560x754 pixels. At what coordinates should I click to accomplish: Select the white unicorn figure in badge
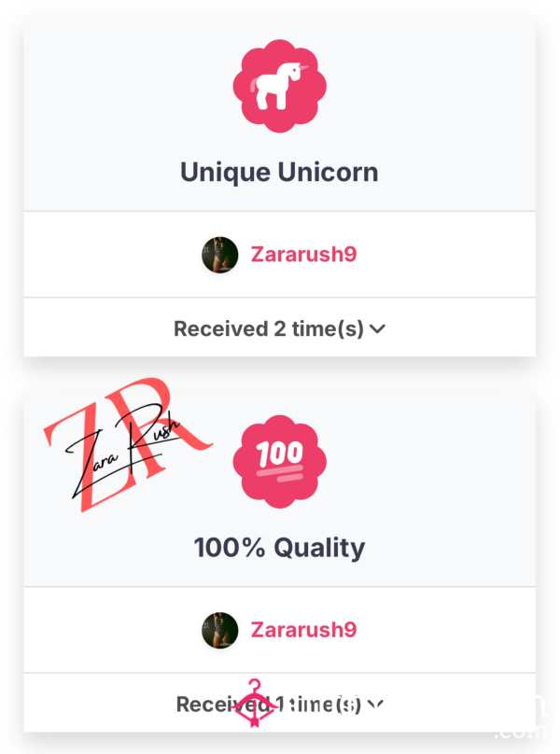(x=278, y=86)
